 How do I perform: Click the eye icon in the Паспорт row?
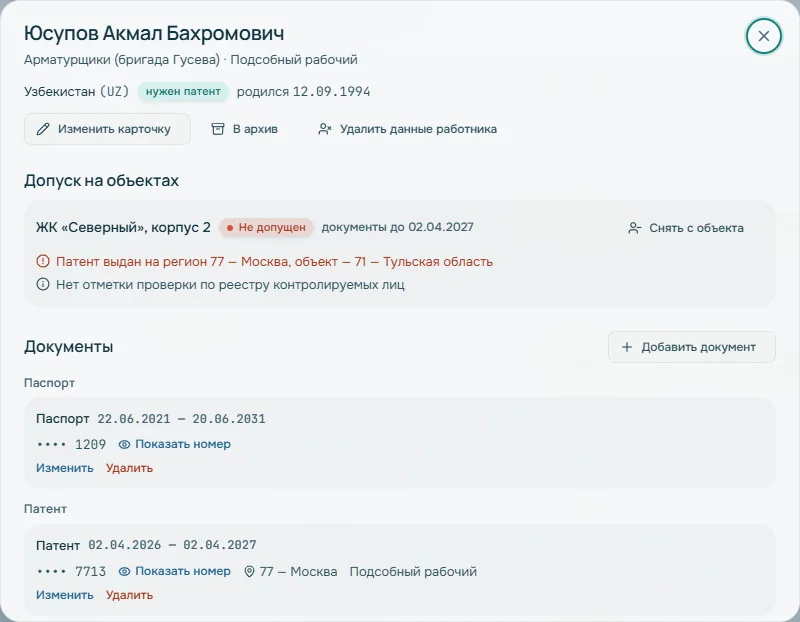coord(124,444)
